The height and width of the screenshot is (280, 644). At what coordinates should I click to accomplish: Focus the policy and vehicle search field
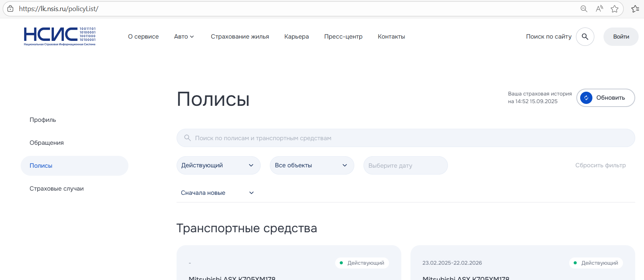[x=406, y=138]
